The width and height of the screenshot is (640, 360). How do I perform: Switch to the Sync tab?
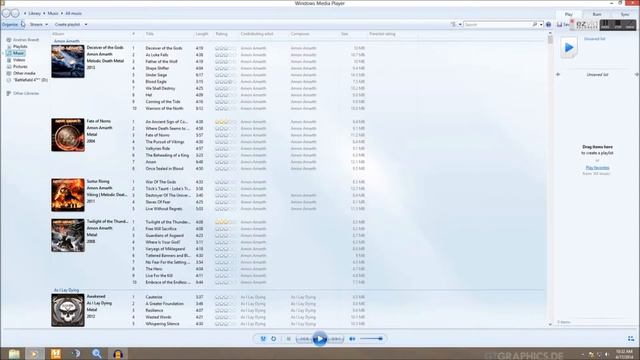[625, 14]
